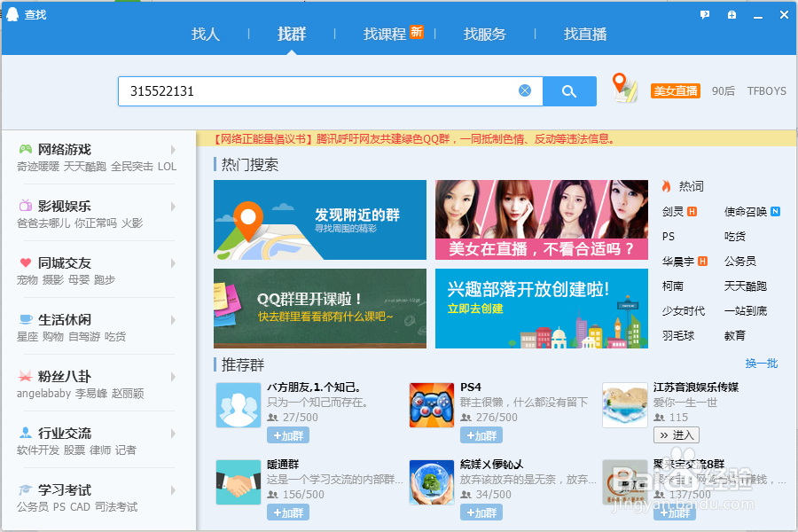
Task: Click the 学习考试 graduation cap icon
Action: (26, 489)
